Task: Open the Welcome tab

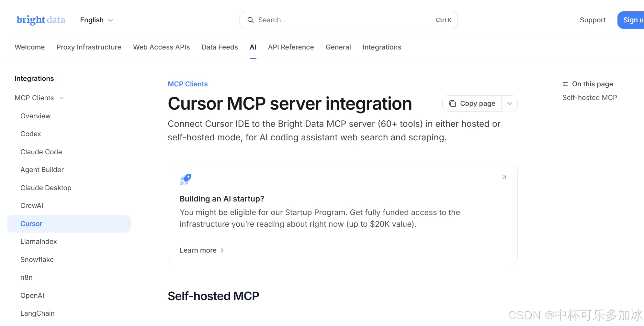Action: (30, 47)
